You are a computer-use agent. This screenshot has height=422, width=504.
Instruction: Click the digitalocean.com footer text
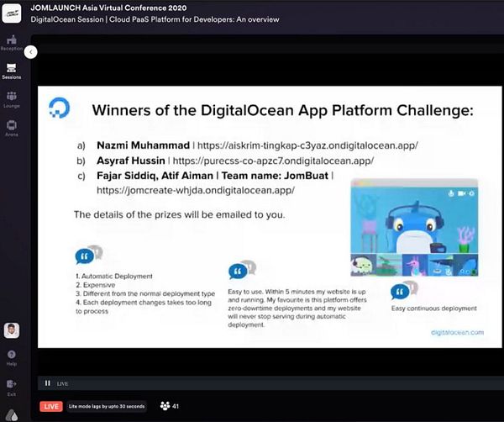457,332
